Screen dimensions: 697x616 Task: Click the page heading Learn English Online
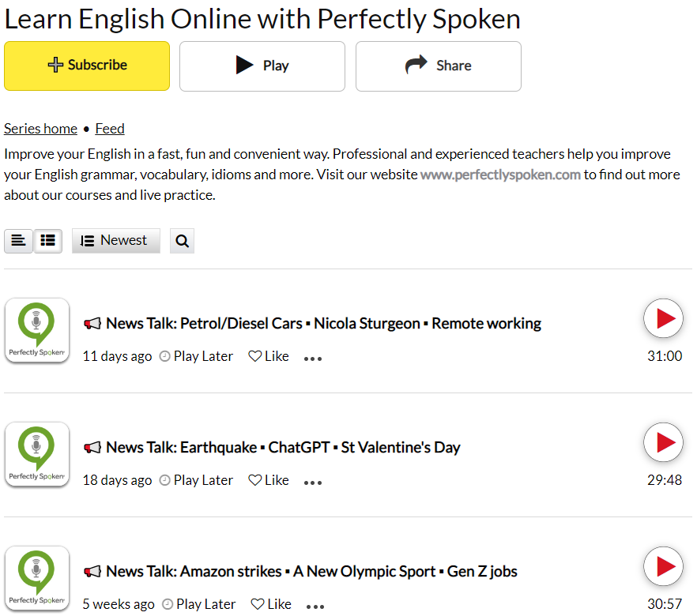point(262,19)
